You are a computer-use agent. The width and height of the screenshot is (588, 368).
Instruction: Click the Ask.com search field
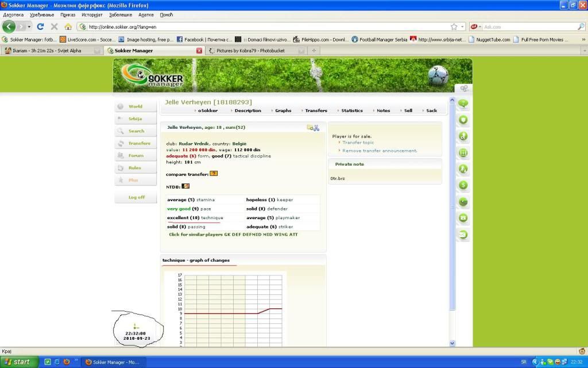[529, 26]
